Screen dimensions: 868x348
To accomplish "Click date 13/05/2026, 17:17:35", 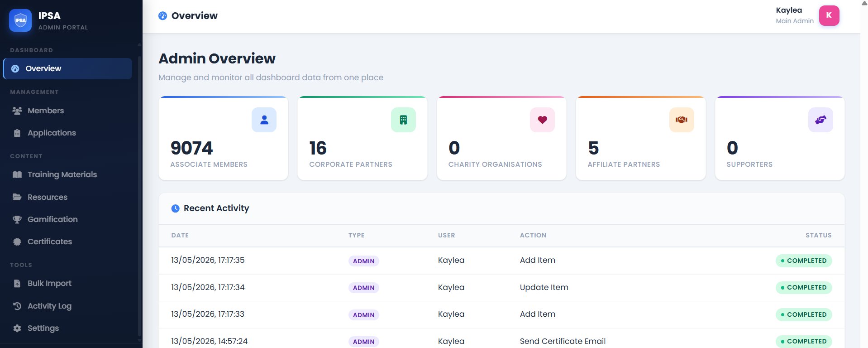I will (x=208, y=260).
